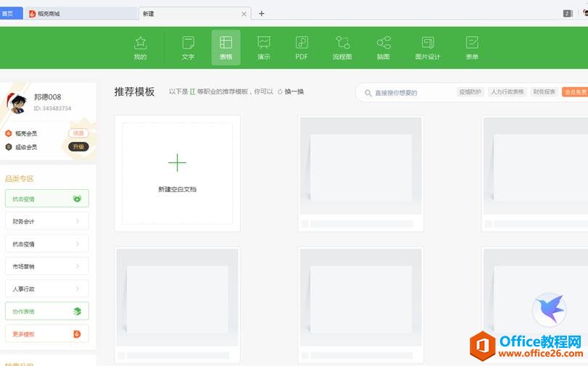Viewport: 588px width, 366px height.
Task: Click the 升级 upgrade button
Action: pos(78,146)
